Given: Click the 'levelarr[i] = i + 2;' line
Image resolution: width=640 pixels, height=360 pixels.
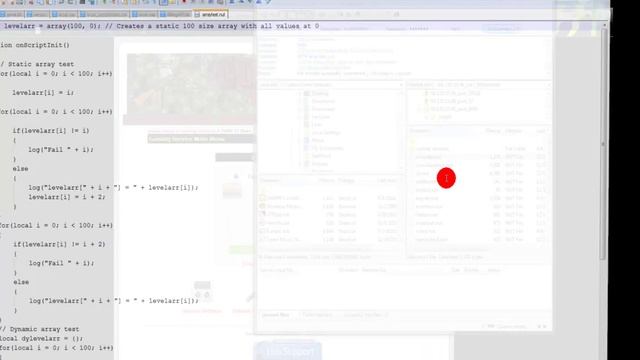Looking at the screenshot, I should click(67, 197).
